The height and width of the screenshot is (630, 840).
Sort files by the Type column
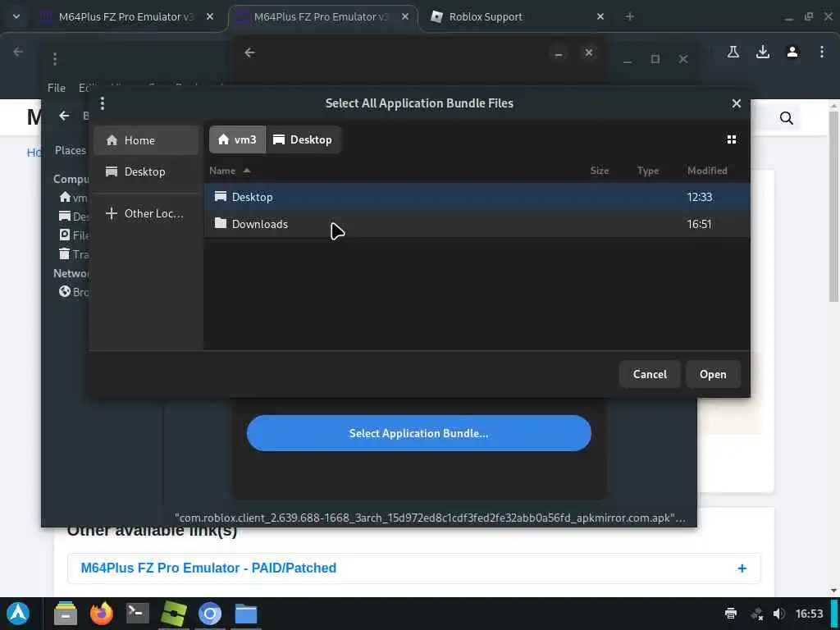pos(648,171)
